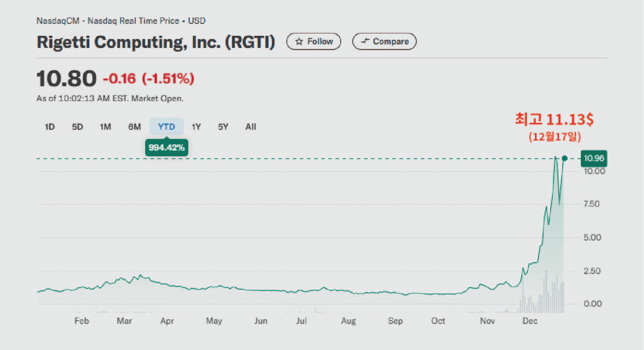Click the Rigetti Computing, Inc. (RGTI) title
This screenshot has height=350, width=644.
[156, 42]
